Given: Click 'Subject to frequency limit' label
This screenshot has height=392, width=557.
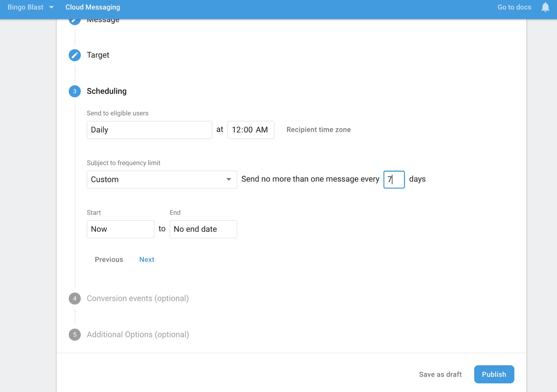Looking at the screenshot, I should click(x=124, y=163).
